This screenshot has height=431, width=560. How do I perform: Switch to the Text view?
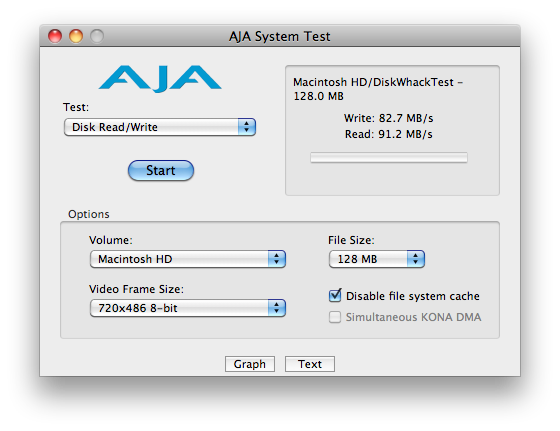tap(310, 364)
